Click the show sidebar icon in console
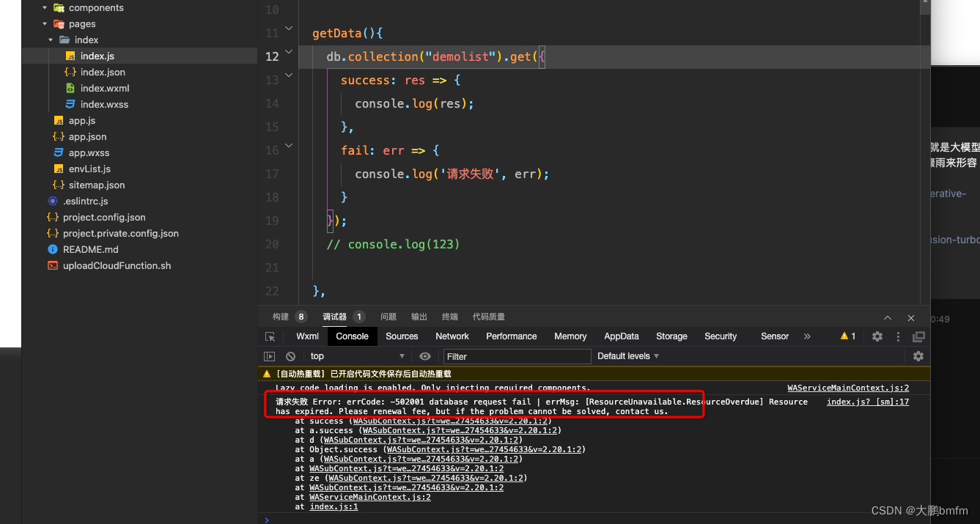The image size is (980, 524). [x=270, y=356]
